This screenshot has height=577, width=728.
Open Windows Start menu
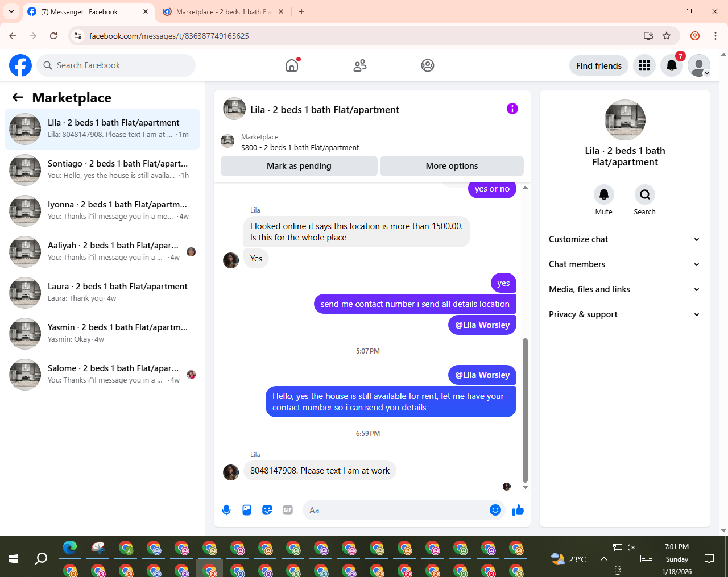(14, 559)
